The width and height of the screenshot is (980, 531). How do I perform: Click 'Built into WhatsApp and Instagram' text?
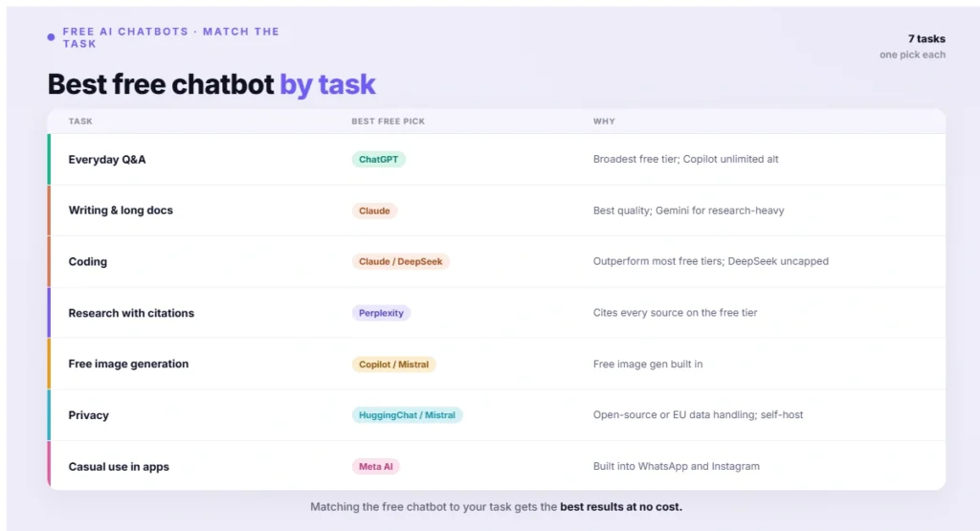(677, 466)
